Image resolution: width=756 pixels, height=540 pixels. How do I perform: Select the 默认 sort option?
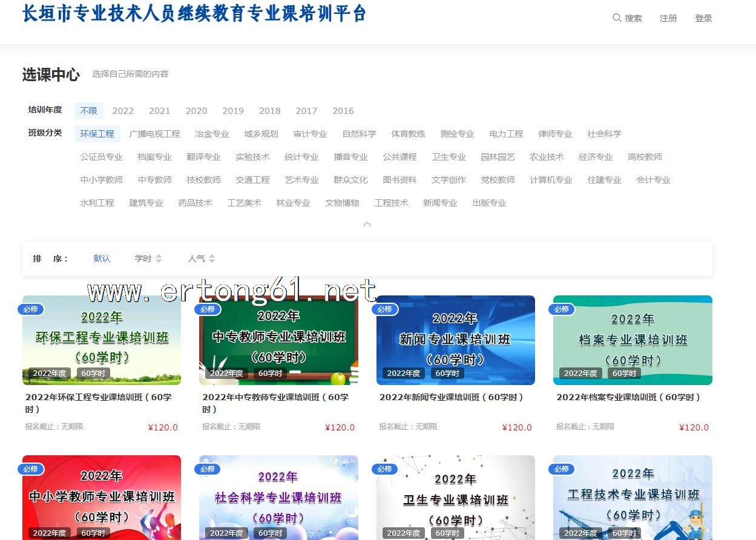(102, 258)
